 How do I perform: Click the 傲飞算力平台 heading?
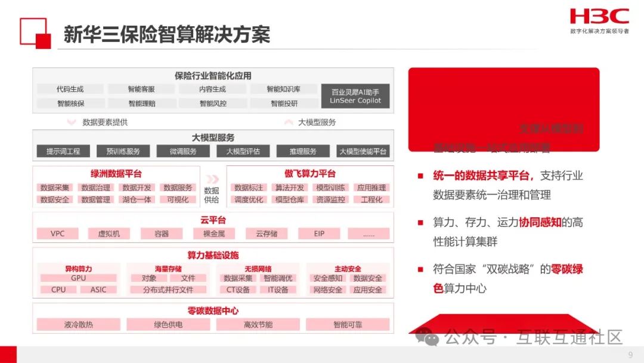pos(310,174)
